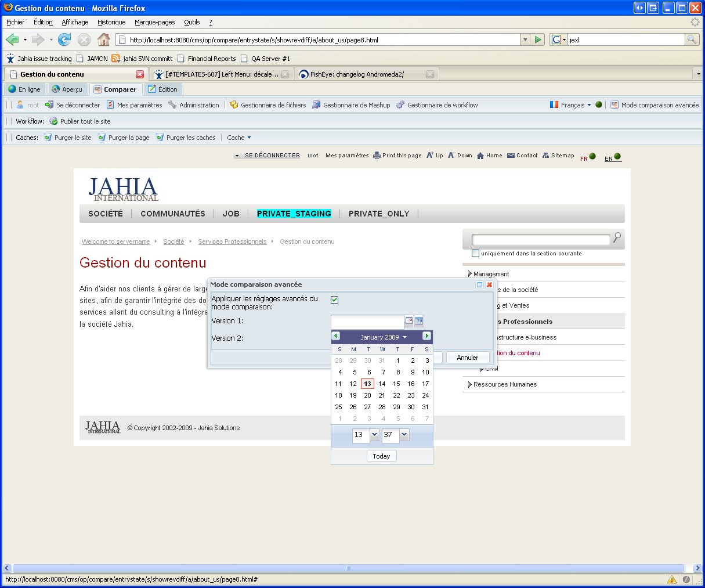This screenshot has width=705, height=588.
Task: Click Publier tout le site
Action: pyautogui.click(x=80, y=121)
